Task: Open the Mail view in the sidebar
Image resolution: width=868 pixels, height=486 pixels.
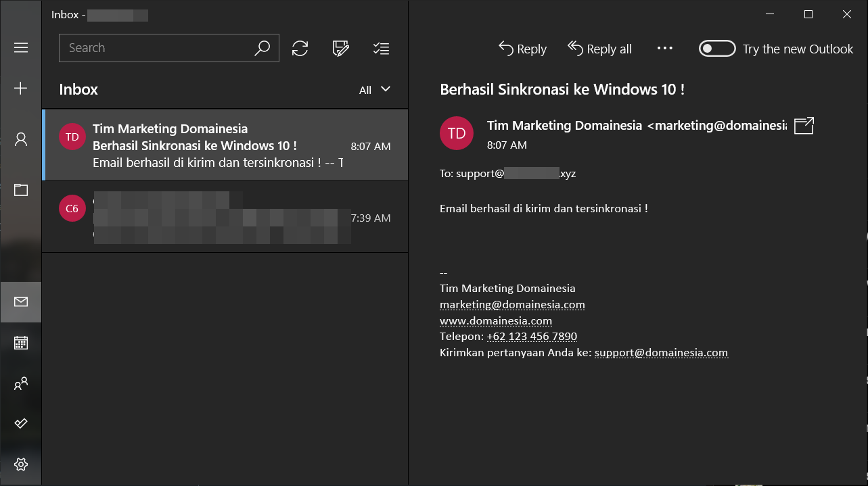Action: click(20, 301)
